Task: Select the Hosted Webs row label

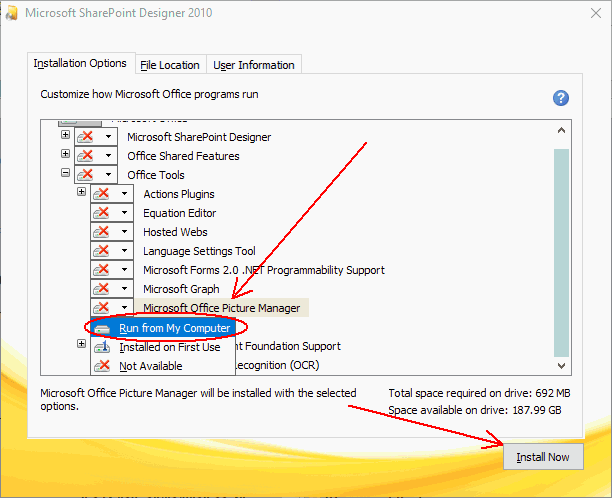Action: [175, 232]
